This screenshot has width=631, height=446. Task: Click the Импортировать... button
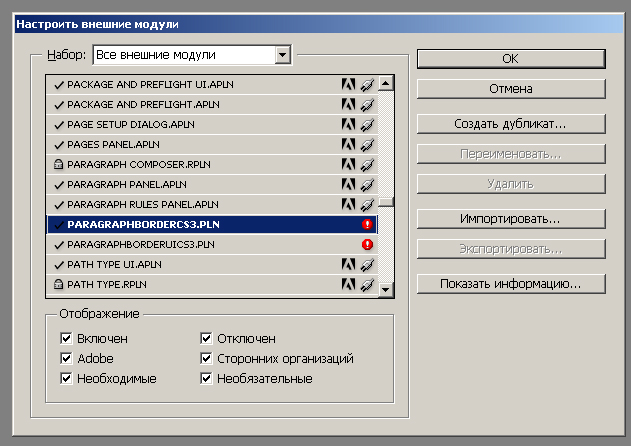[x=511, y=219]
